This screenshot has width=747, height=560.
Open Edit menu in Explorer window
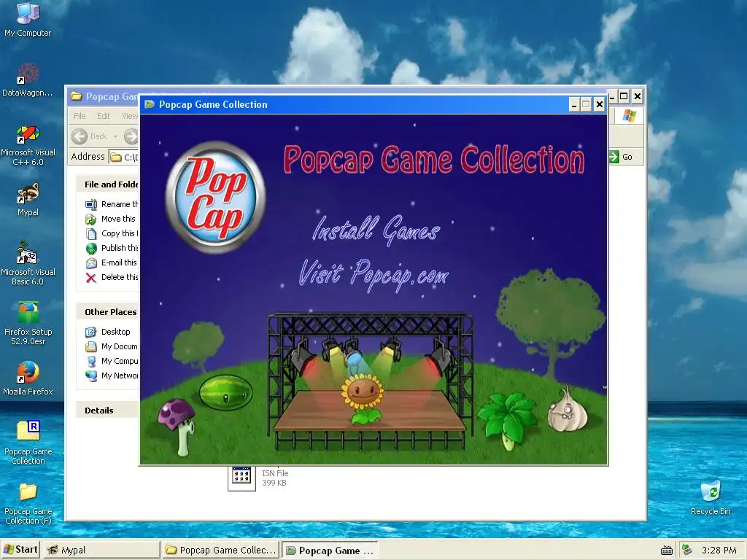coord(104,116)
